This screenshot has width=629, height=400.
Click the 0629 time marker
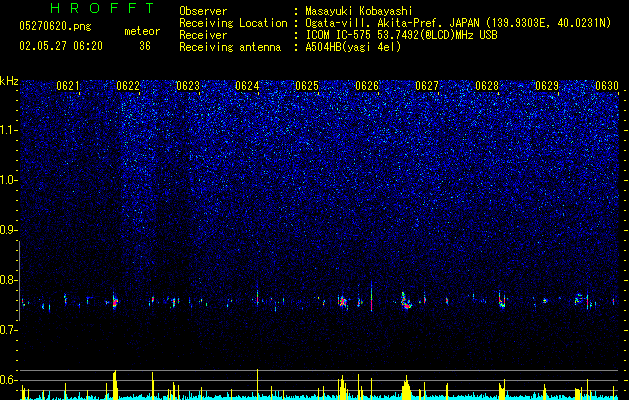pos(547,85)
